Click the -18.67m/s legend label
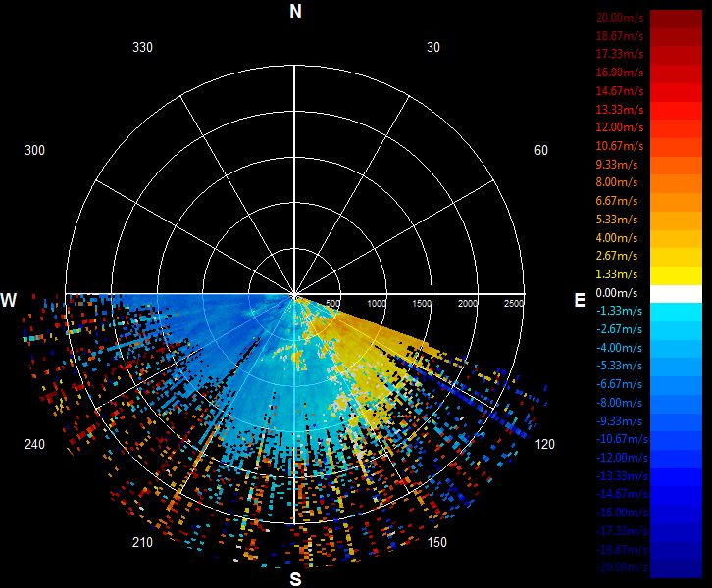 622,550
